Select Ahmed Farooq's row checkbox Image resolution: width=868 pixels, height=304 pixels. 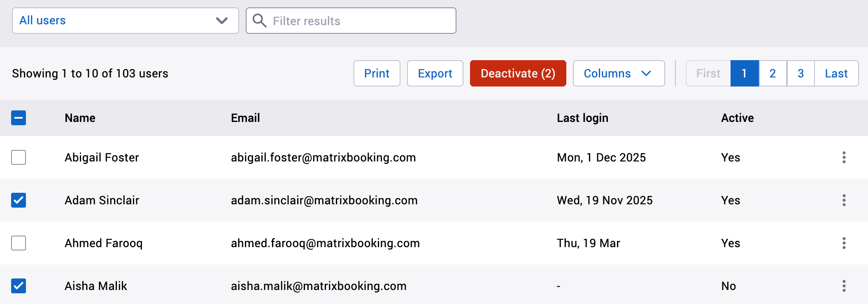[x=19, y=243]
